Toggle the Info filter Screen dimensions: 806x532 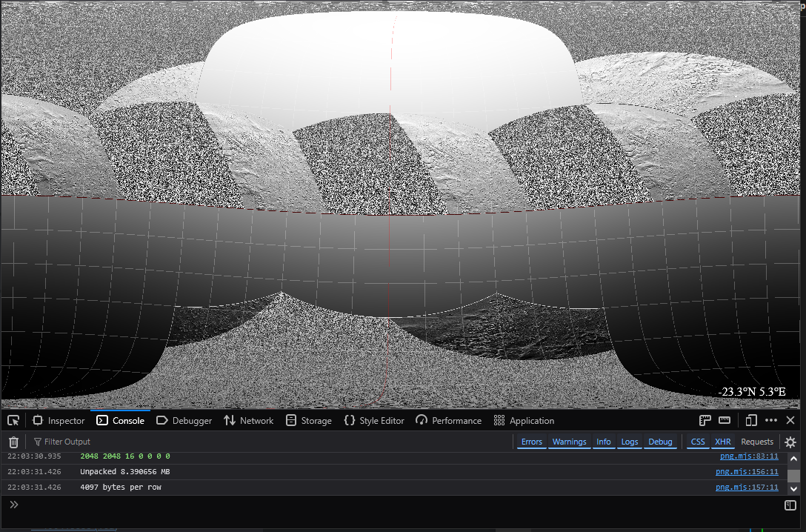pos(604,442)
